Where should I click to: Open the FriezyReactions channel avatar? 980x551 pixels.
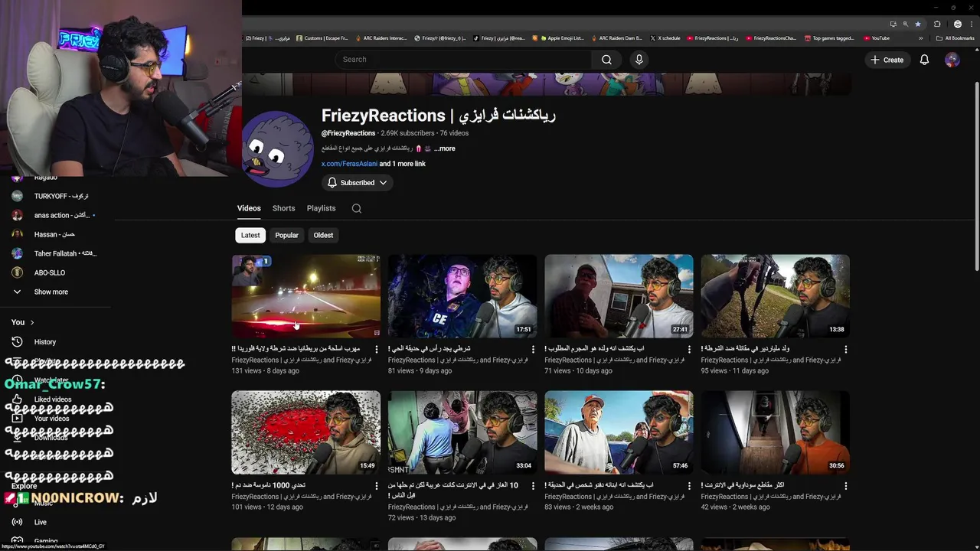coord(277,148)
